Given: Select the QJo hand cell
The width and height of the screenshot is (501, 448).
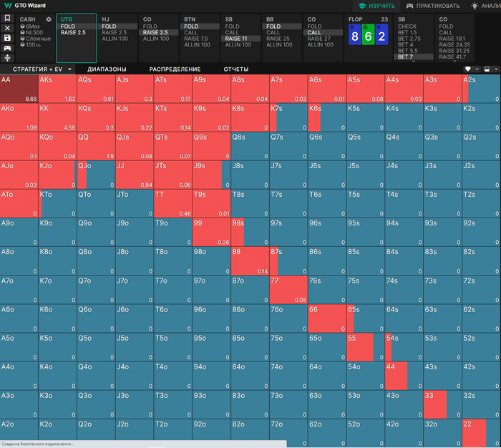Looking at the screenshot, I should (96, 175).
